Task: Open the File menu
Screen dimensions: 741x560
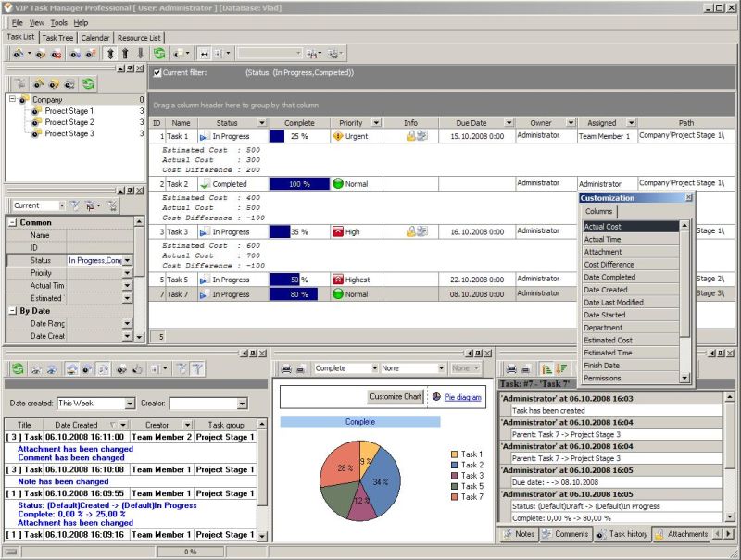Action: pyautogui.click(x=17, y=22)
